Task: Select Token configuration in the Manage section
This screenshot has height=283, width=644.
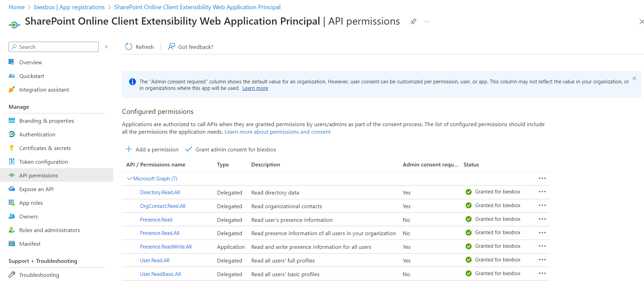Action: (x=43, y=162)
